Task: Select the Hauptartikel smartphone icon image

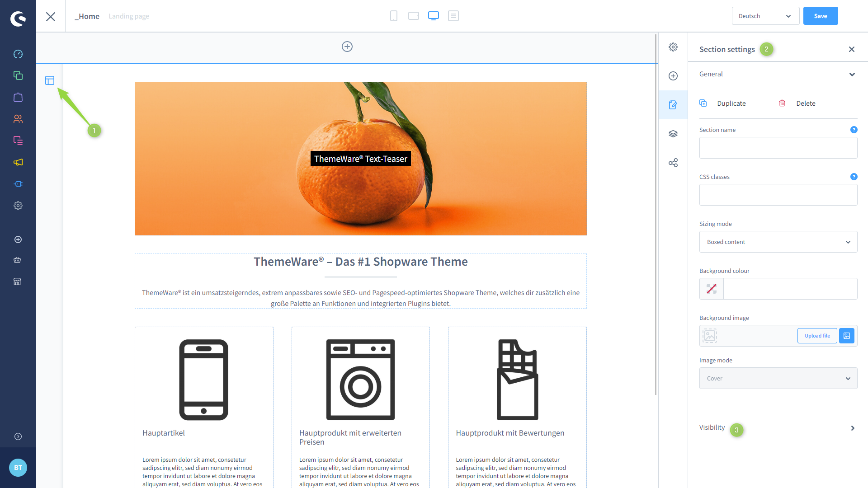Action: click(204, 380)
